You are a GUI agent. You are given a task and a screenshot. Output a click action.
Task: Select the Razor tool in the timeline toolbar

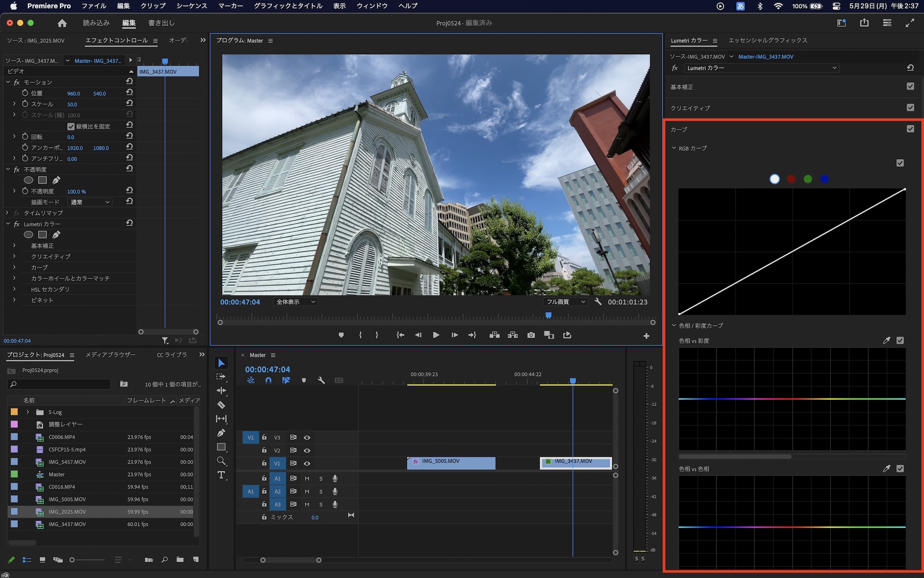coord(222,405)
